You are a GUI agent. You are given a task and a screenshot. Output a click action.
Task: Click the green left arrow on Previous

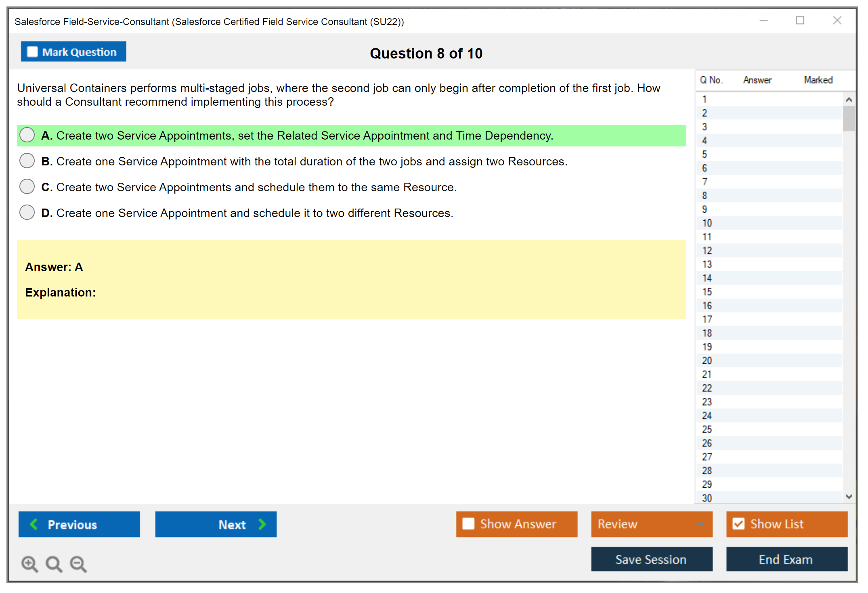(x=34, y=524)
